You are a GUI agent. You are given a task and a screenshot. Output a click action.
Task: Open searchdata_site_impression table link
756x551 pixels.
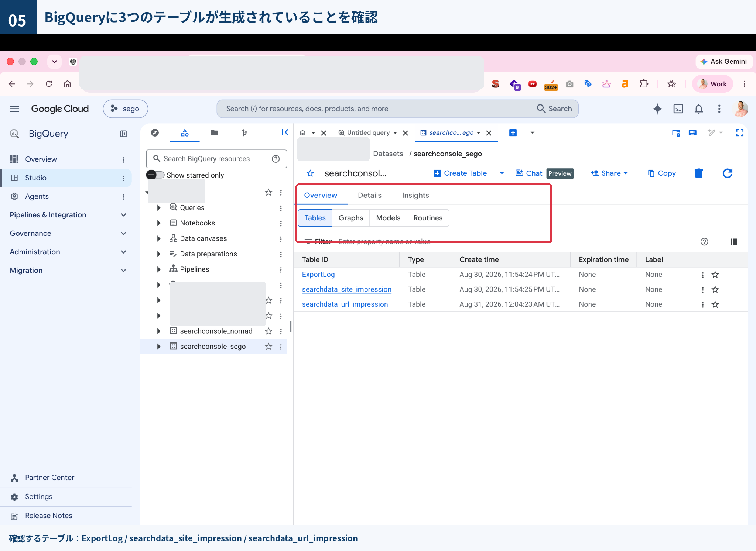[x=346, y=289]
